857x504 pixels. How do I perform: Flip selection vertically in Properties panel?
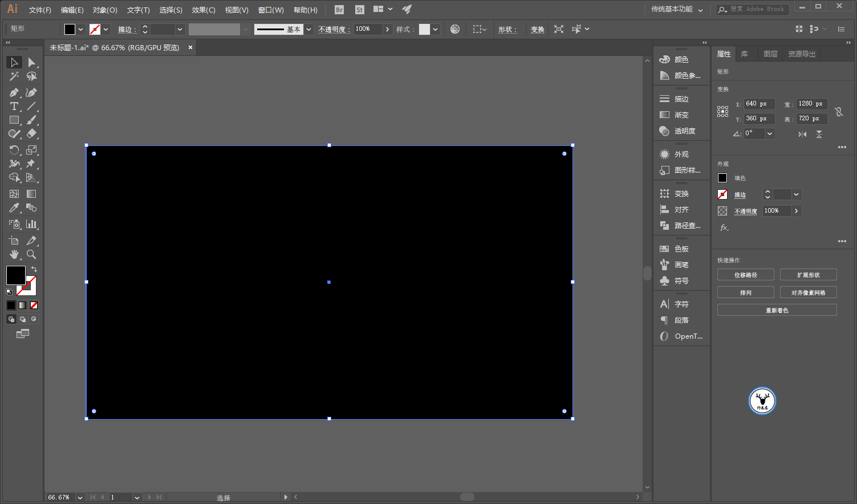819,134
